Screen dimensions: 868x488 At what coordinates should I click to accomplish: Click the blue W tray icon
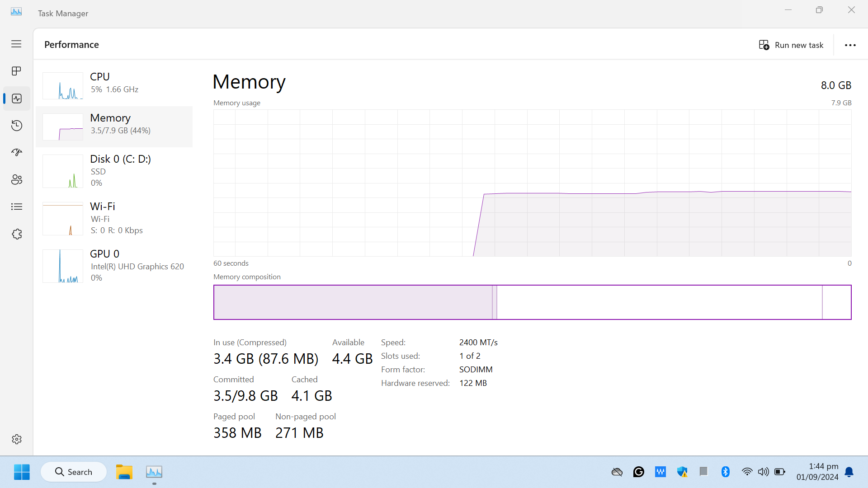[x=660, y=472]
